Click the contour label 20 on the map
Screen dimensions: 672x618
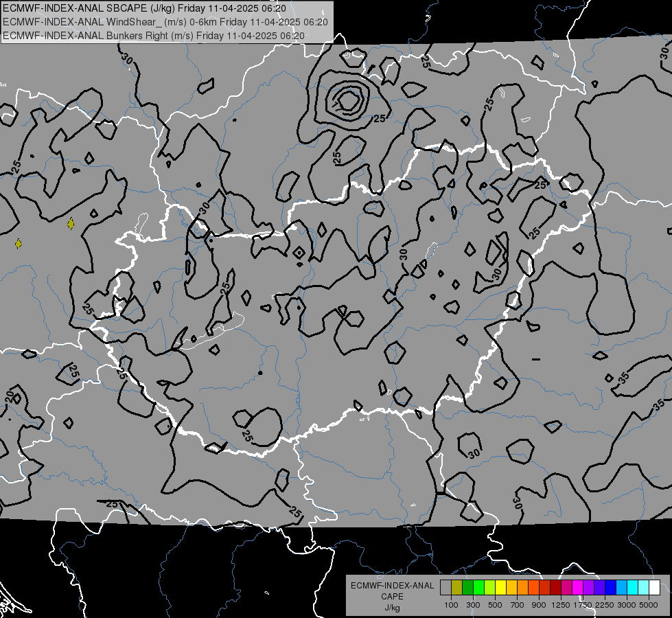pos(10,397)
